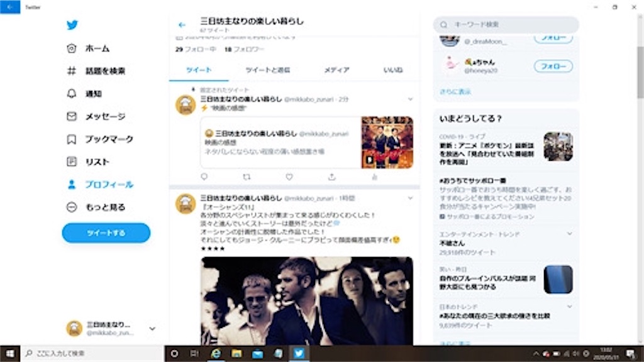Follow the user @_dreaMoon_
This screenshot has height=362, width=644.
(x=553, y=38)
